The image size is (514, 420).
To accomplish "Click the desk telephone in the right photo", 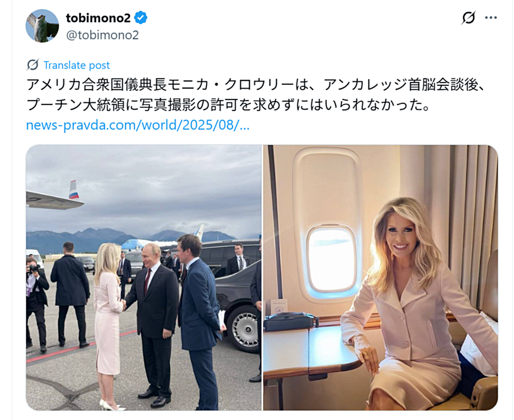I will pos(291,321).
